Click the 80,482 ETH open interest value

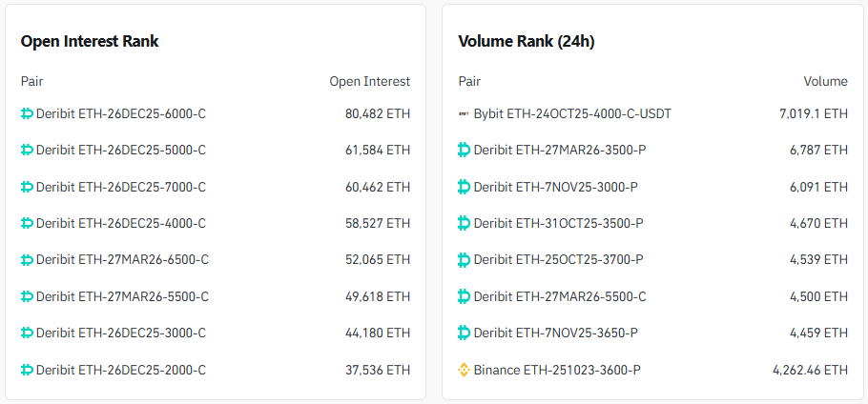click(378, 113)
